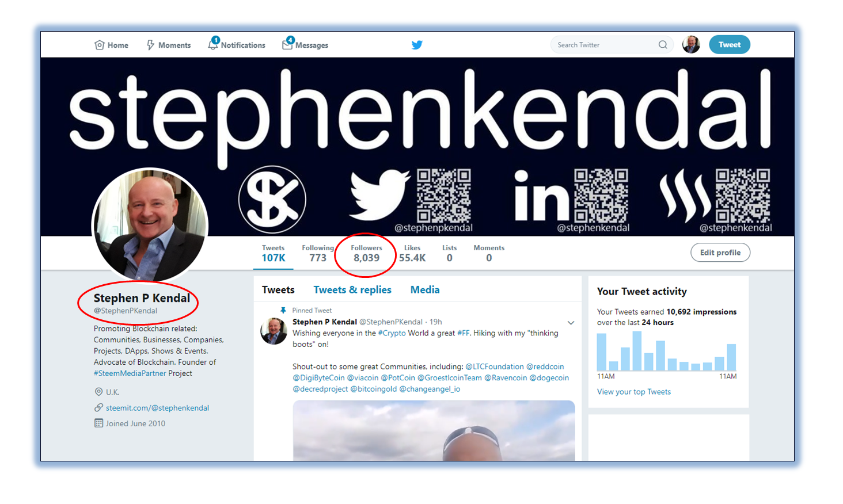Open the Followers 8,039 count
Image resolution: width=843 pixels, height=504 pixels.
pyautogui.click(x=367, y=253)
